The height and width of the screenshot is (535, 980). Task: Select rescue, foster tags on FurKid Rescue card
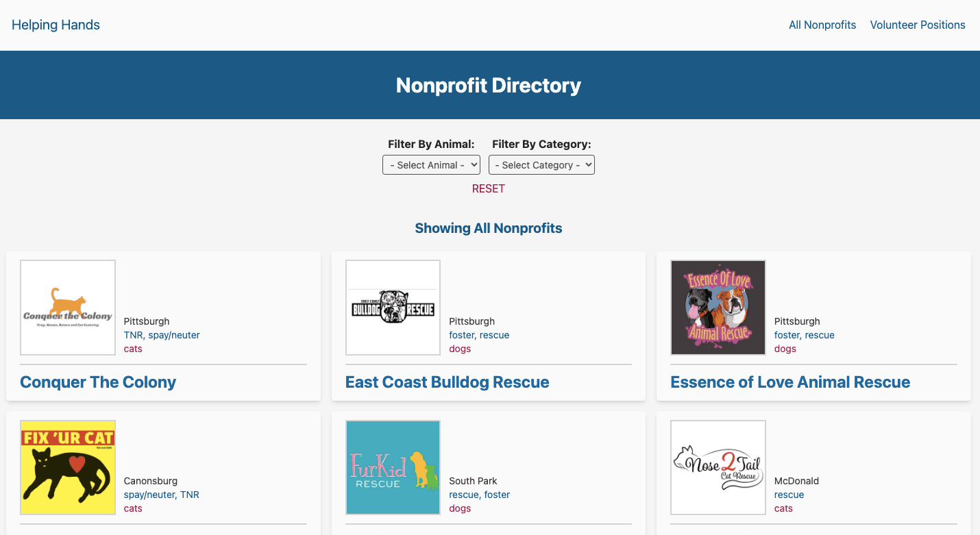(x=479, y=495)
